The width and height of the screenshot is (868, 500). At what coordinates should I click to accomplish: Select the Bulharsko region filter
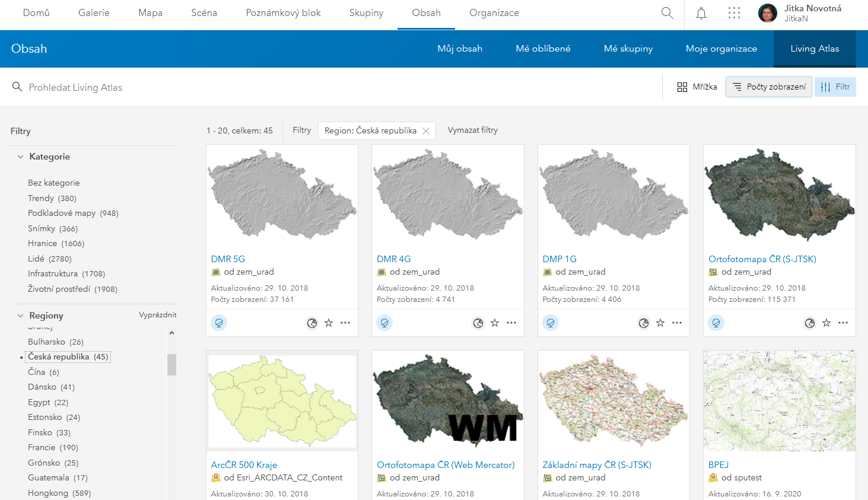pos(56,342)
